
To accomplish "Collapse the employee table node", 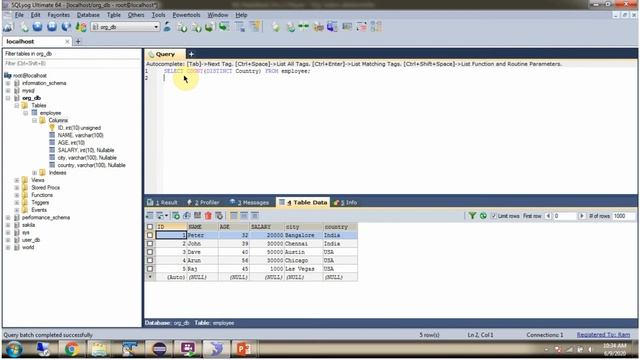I will pos(26,113).
